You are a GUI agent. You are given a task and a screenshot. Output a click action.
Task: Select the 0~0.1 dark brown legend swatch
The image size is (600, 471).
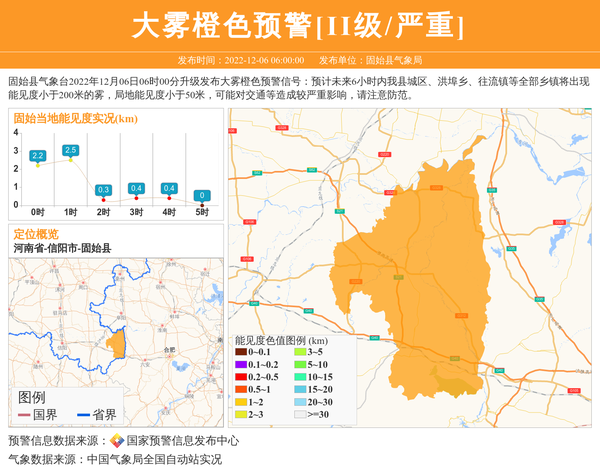tap(241, 352)
